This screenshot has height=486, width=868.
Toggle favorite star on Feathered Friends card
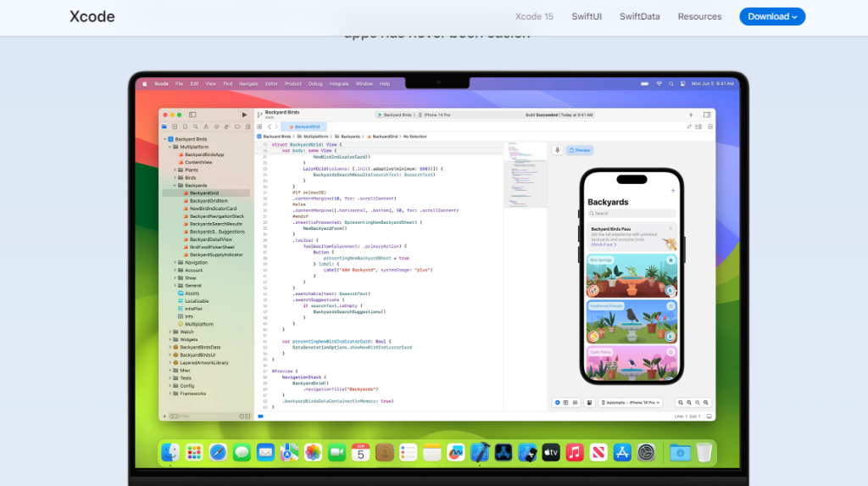pyautogui.click(x=670, y=306)
